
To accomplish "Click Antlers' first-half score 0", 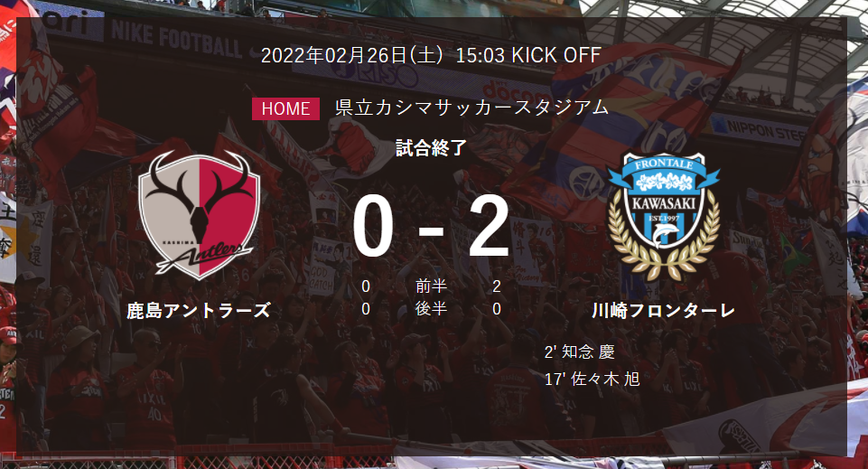I will pos(366,286).
